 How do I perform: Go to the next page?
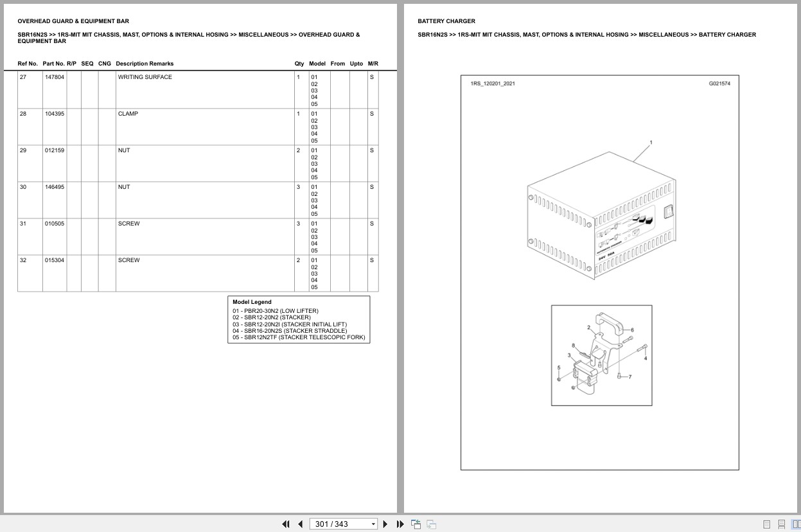[x=385, y=524]
